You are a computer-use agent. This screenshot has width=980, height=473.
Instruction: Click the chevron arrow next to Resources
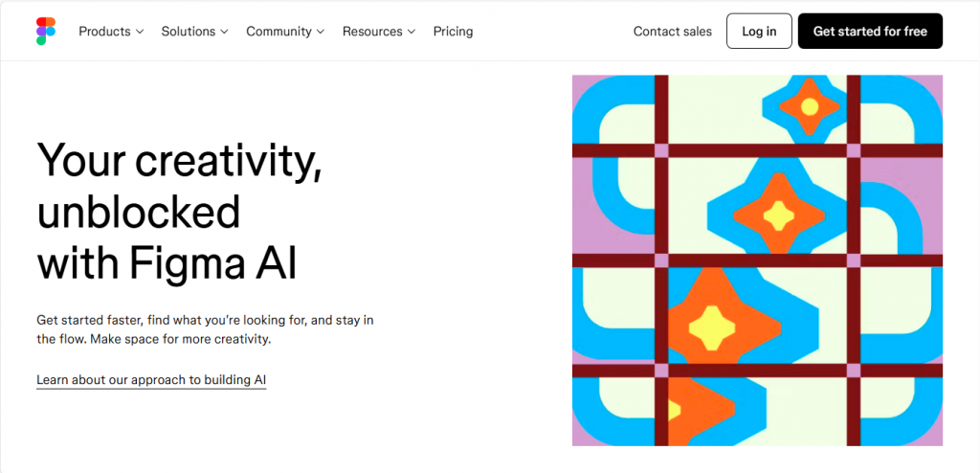[411, 32]
